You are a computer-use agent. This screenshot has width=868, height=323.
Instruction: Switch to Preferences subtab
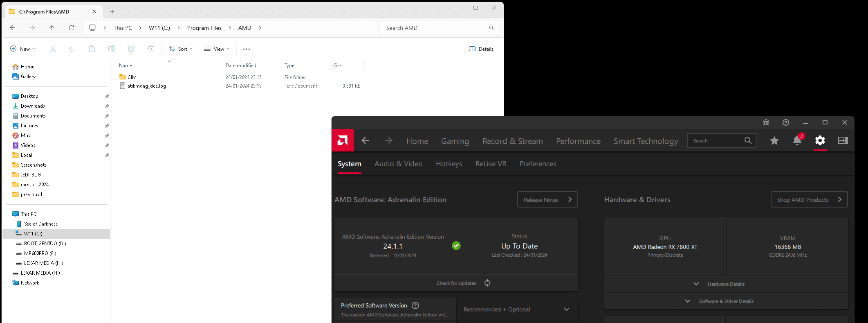point(538,164)
